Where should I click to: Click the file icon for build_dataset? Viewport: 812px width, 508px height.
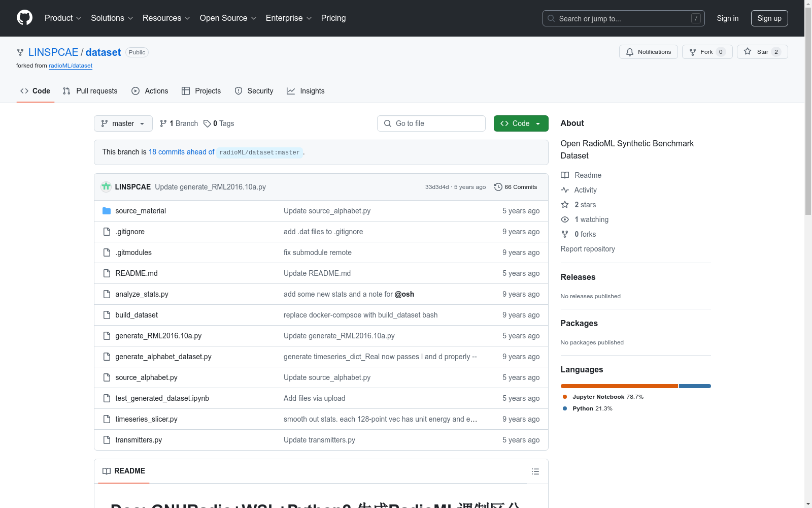point(107,315)
